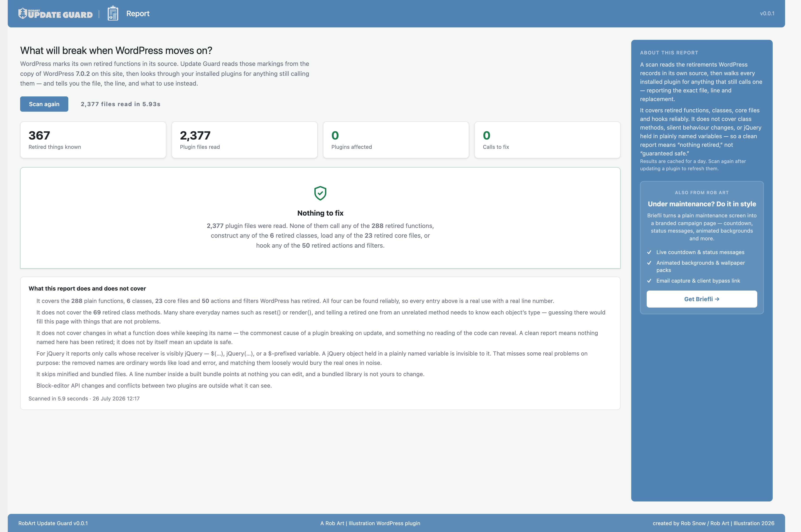Click the line 'It skips minified and bundled files'

tap(230, 374)
